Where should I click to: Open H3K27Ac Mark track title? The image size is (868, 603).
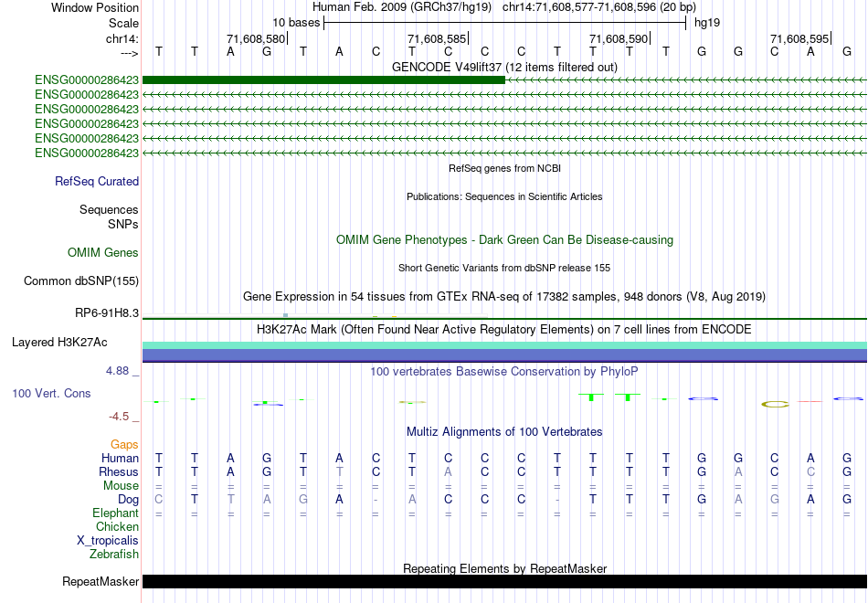click(x=504, y=330)
